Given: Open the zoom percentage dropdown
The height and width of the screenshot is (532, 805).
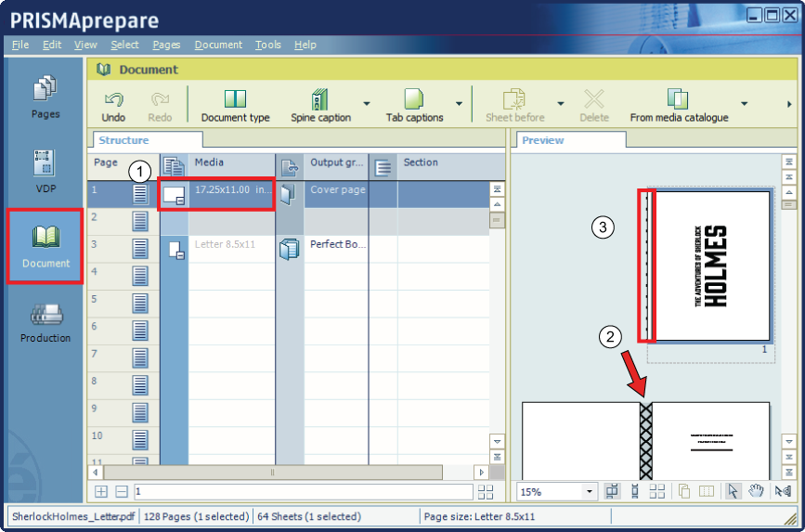Looking at the screenshot, I should tap(590, 491).
